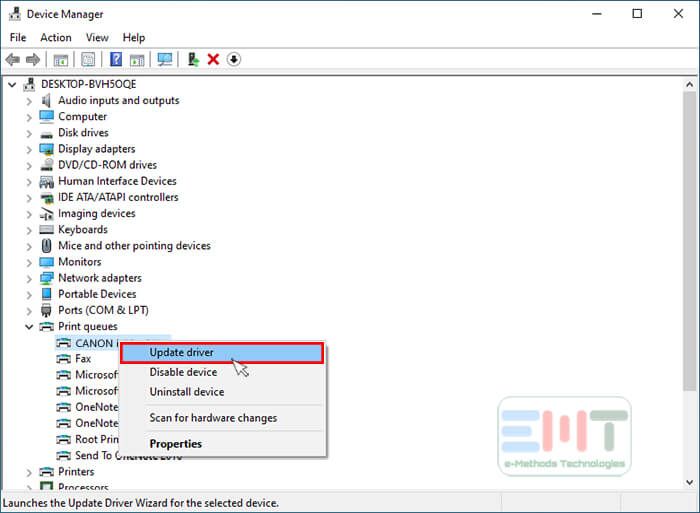
Task: Click the red X uninstall toolbar icon
Action: (x=213, y=60)
